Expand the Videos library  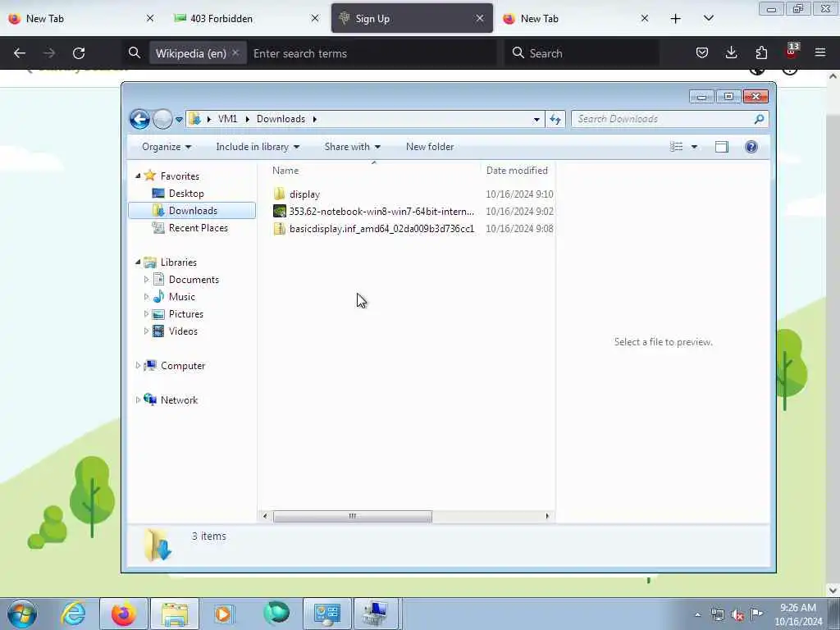coord(146,331)
